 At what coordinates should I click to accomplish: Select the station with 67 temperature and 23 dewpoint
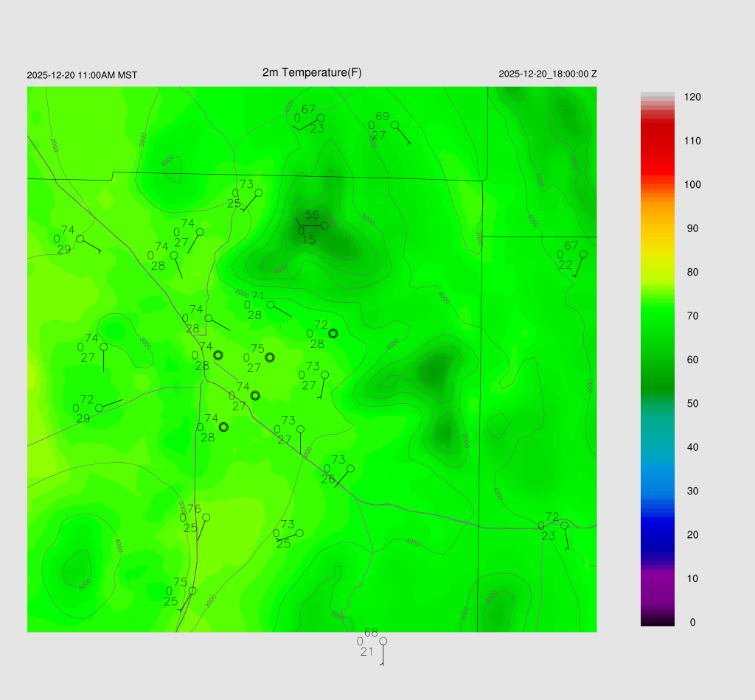[x=321, y=118]
